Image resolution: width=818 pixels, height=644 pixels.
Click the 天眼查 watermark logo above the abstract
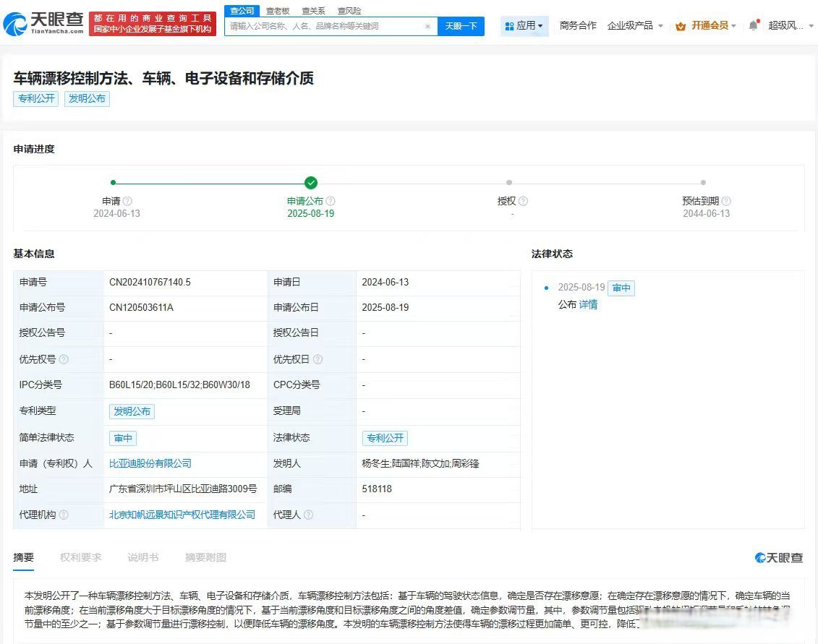(777, 557)
